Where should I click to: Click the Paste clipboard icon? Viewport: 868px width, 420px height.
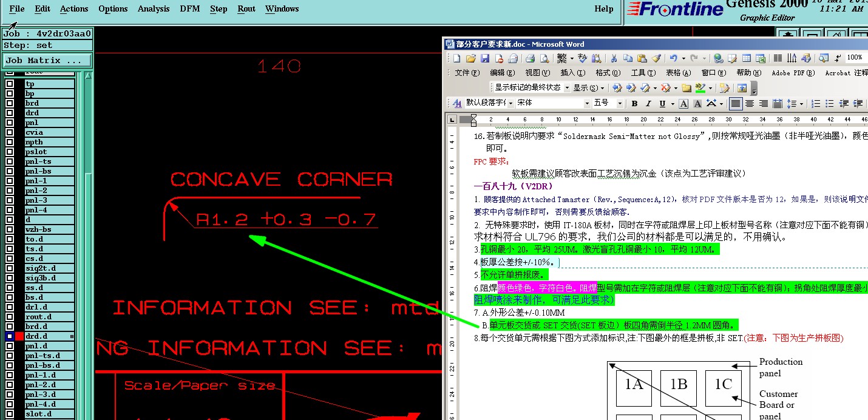pyautogui.click(x=642, y=58)
